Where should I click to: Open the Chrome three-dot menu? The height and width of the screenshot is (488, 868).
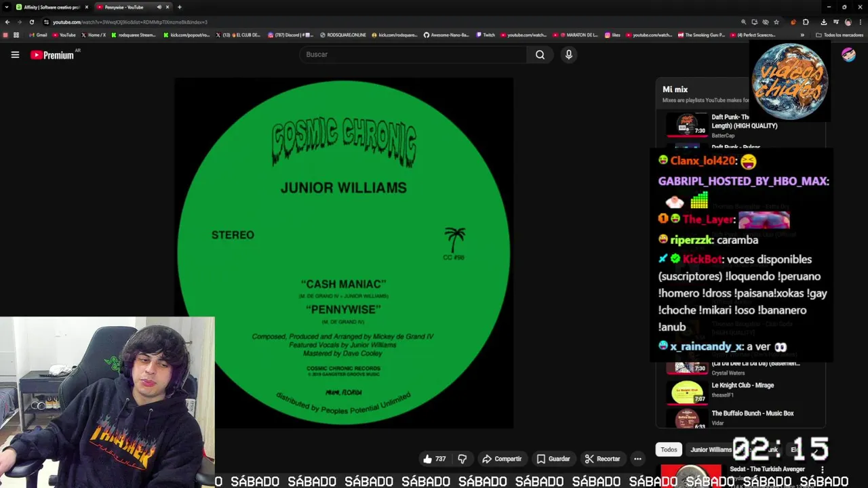(860, 22)
